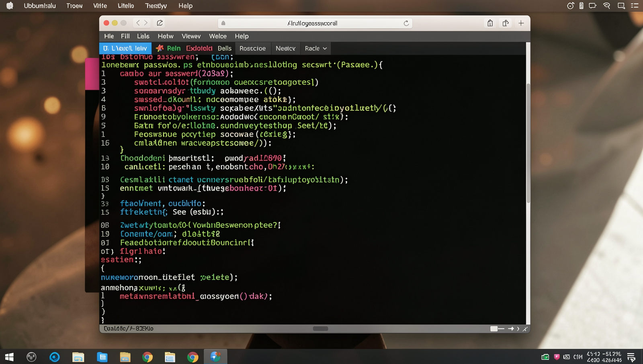Select the highlighted blue first tab
The width and height of the screenshot is (643, 364).
click(x=125, y=48)
